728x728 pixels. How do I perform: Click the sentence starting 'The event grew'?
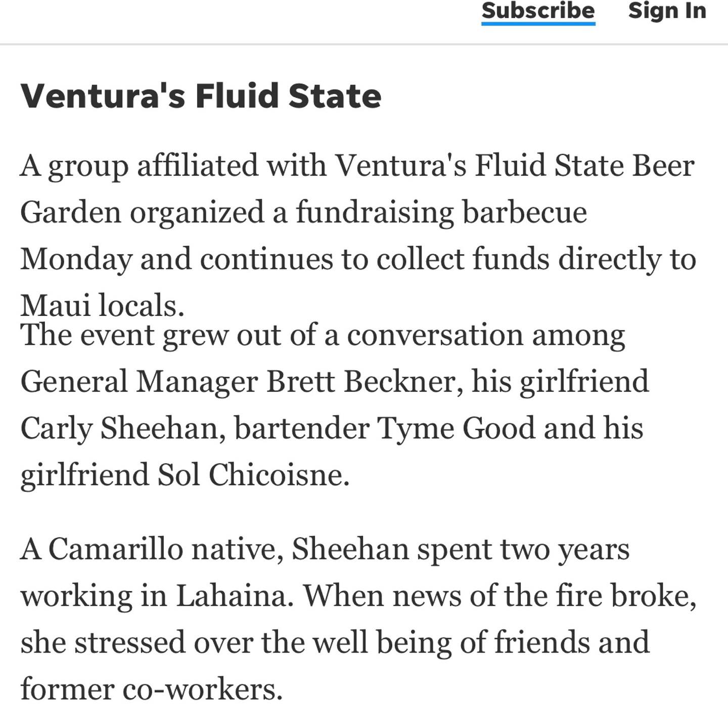click(x=335, y=404)
